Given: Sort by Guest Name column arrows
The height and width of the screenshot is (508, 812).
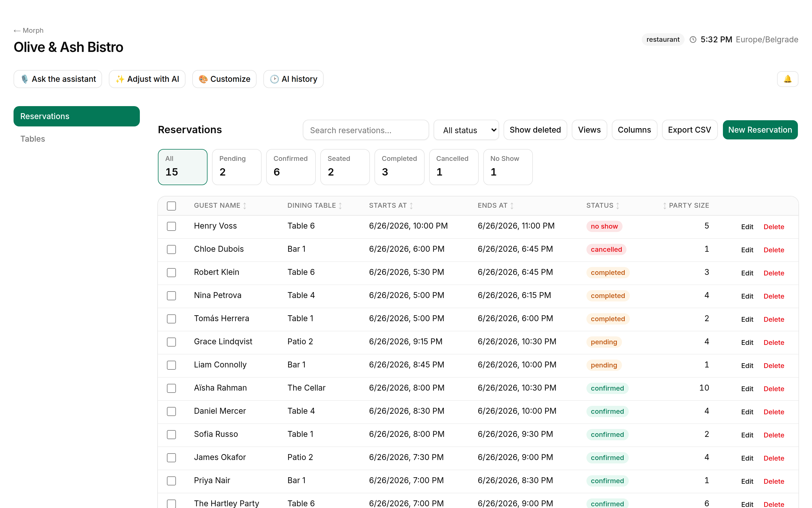Looking at the screenshot, I should [245, 206].
